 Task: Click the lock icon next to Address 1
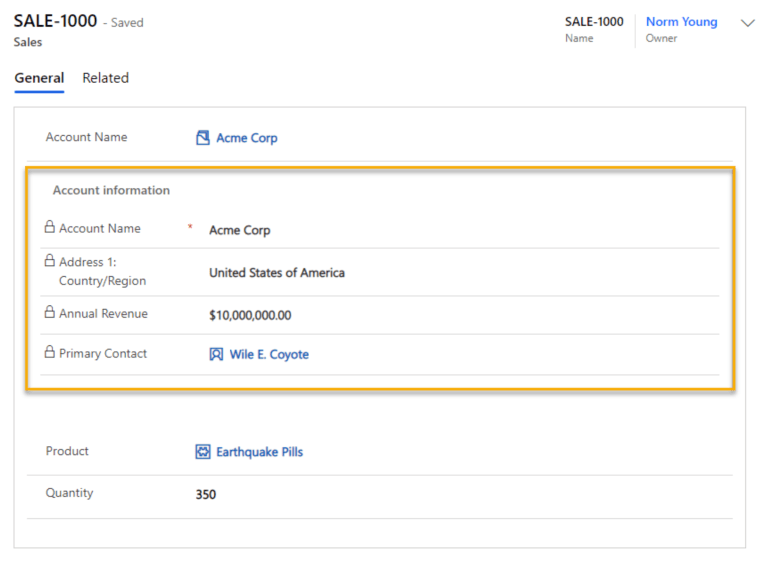pos(50,261)
